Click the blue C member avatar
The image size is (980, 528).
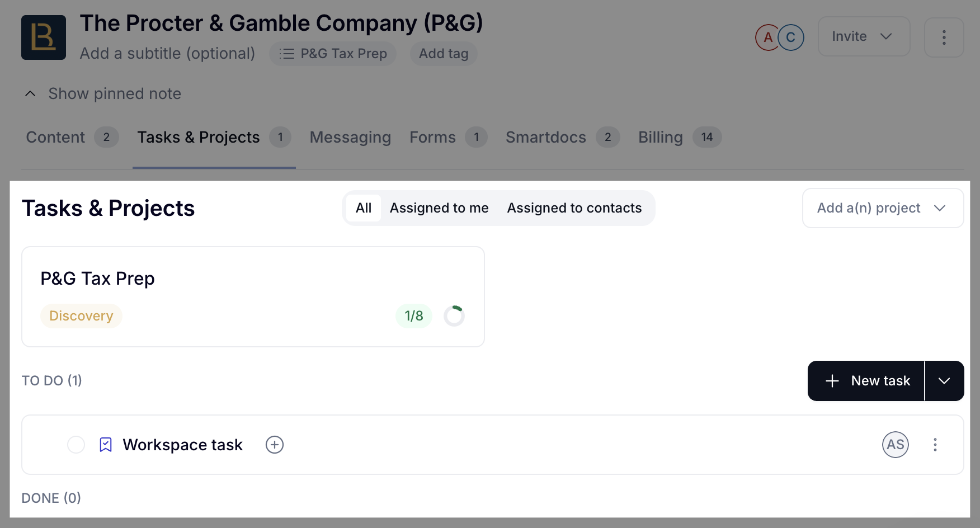coord(790,37)
